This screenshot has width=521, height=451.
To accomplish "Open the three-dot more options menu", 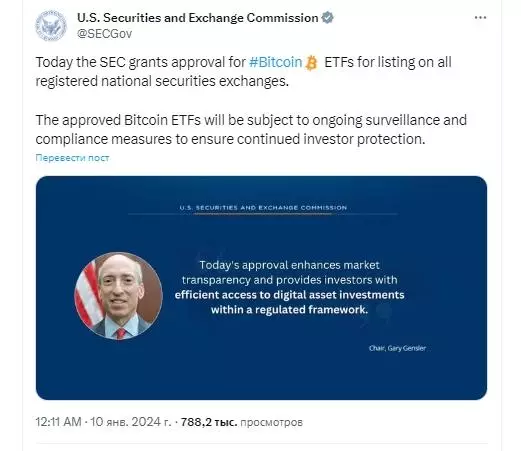I will click(480, 18).
